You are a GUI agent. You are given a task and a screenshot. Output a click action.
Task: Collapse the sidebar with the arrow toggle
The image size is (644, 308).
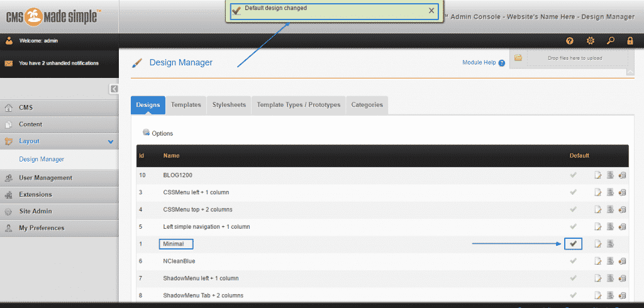click(114, 89)
